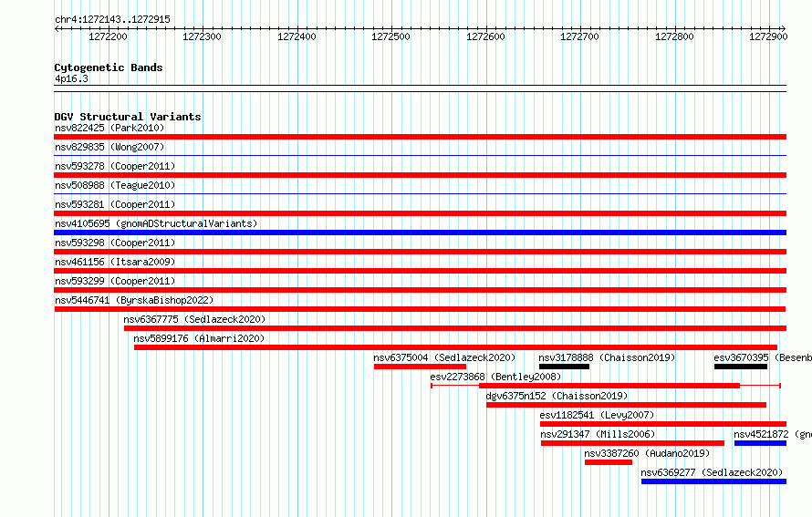This screenshot has height=517, width=812.
Task: Open nsv4105695 (gnomADStructuralVariants) label
Action: click(156, 223)
